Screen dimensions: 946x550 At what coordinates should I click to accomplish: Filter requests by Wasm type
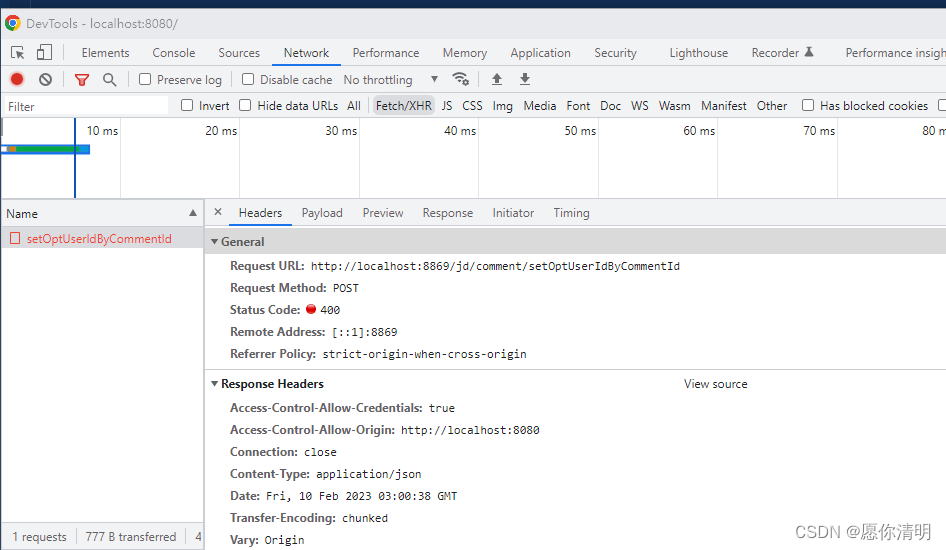(675, 106)
